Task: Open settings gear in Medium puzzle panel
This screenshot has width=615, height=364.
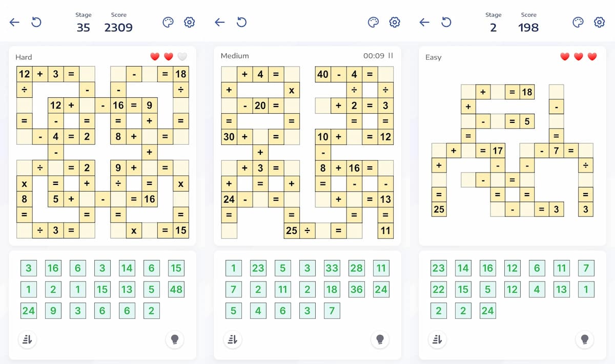Action: click(x=394, y=22)
